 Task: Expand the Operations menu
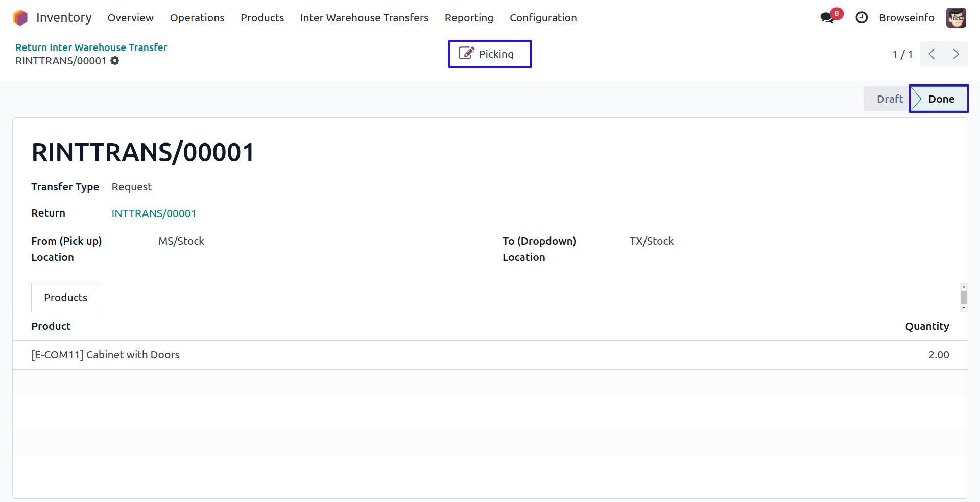(x=197, y=18)
